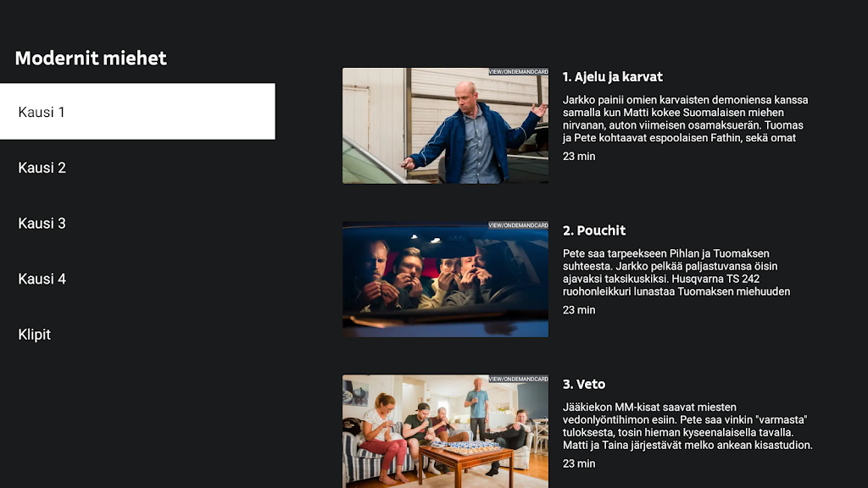The height and width of the screenshot is (488, 868).
Task: Play the Ajelu ja karvat episode thumbnail
Action: pos(445,125)
